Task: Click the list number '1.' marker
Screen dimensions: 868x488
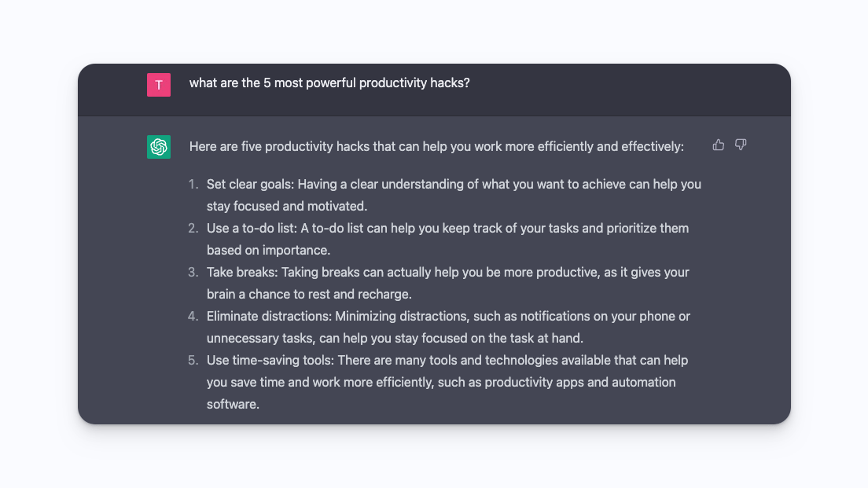Action: point(193,185)
